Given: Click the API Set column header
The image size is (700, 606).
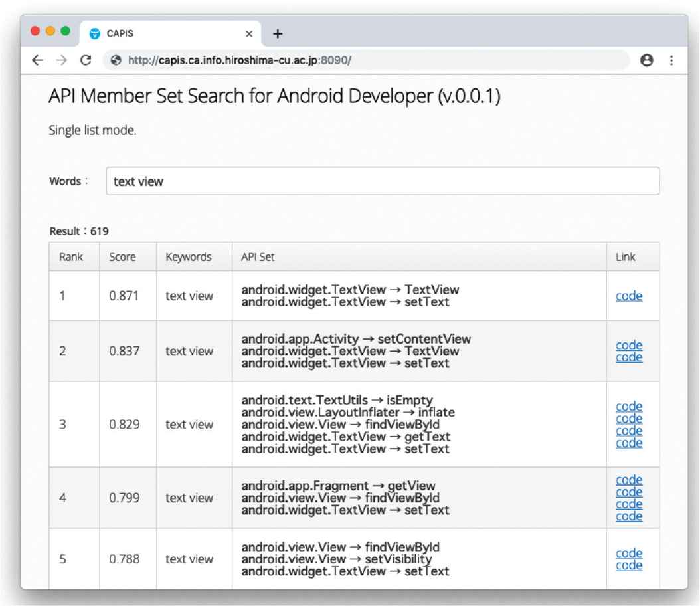Looking at the screenshot, I should pos(258,257).
